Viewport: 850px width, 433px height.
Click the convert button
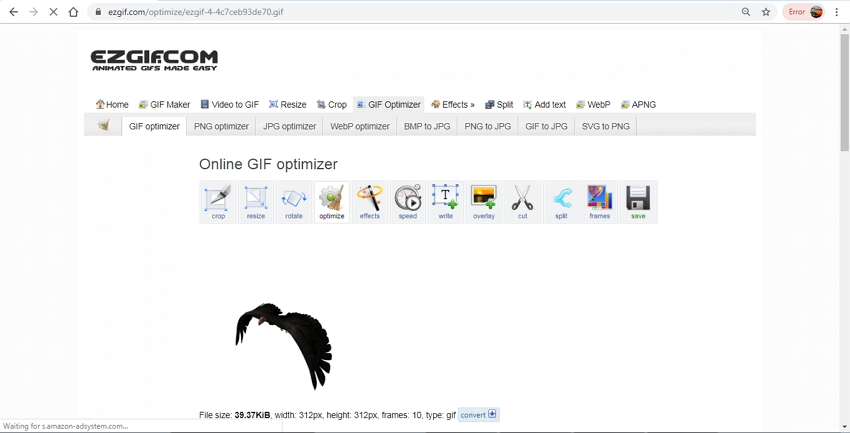point(478,415)
